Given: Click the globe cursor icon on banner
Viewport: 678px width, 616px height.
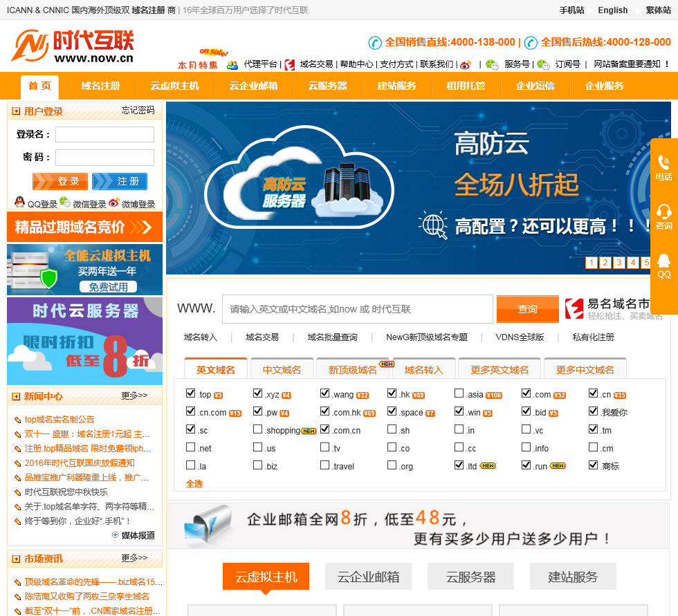Looking at the screenshot, I should [433, 225].
